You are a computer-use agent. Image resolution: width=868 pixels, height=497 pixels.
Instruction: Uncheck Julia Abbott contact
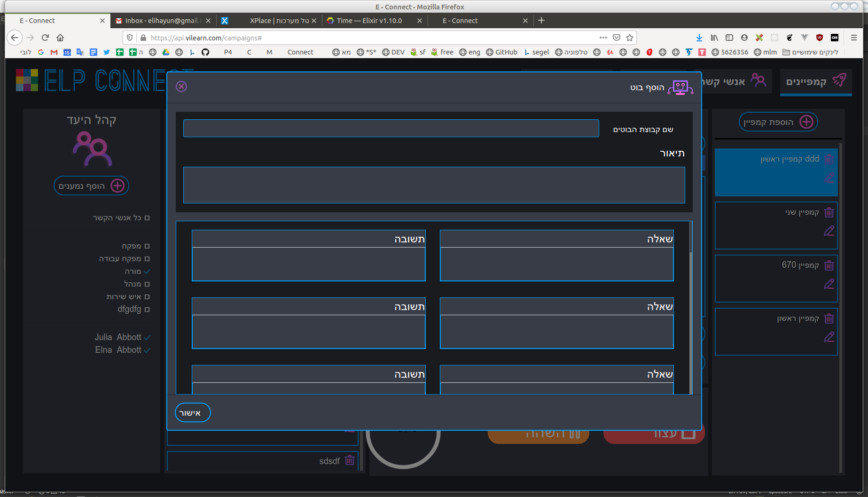point(147,338)
